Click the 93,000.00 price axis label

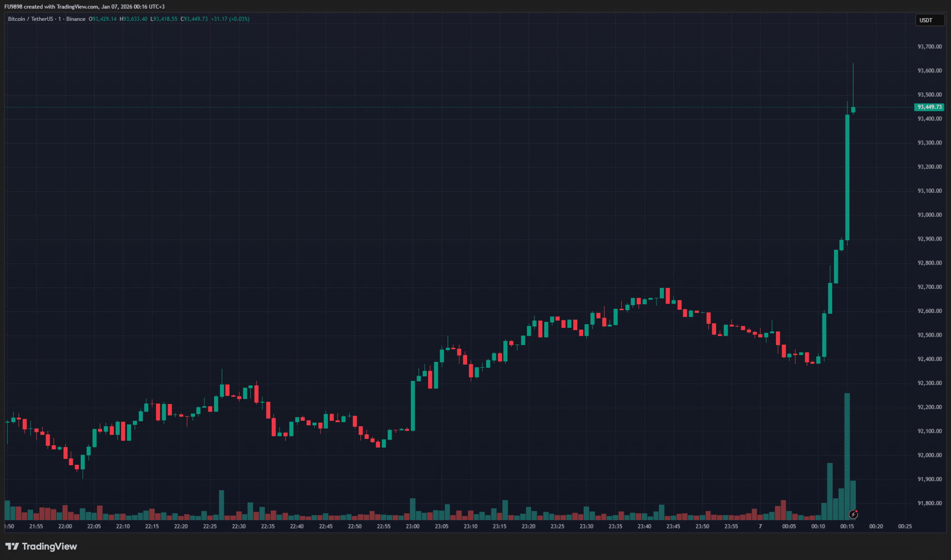(x=929, y=215)
